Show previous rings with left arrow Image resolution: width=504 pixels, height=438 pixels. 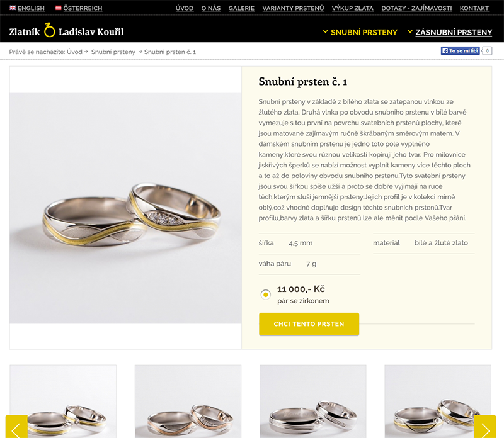16,427
